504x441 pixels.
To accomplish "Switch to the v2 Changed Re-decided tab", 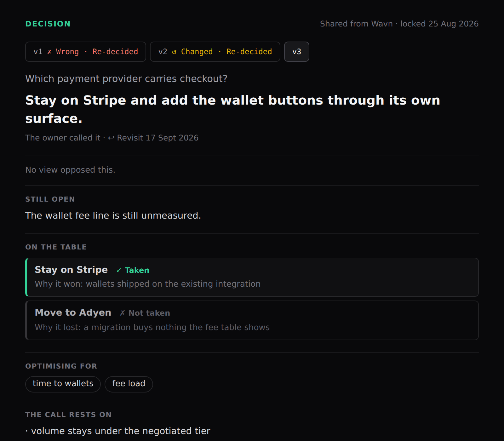I will tap(215, 52).
